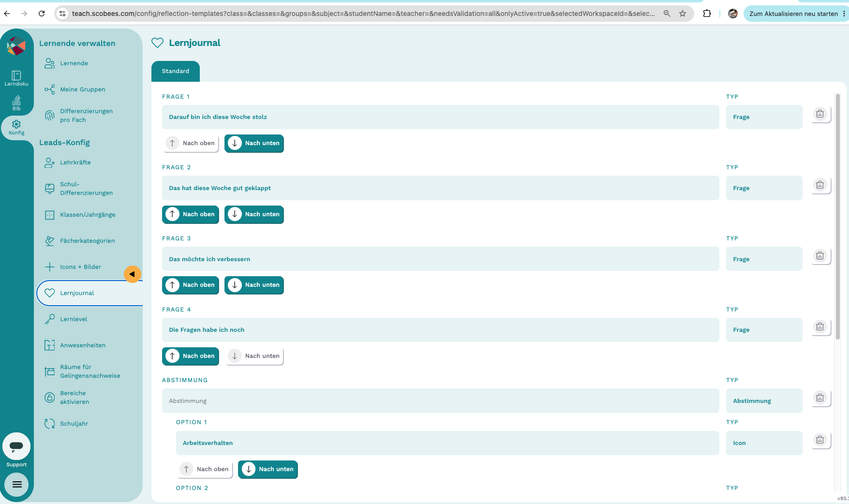849x504 pixels.
Task: Delete Frage 2 with trash icon
Action: pyautogui.click(x=820, y=185)
